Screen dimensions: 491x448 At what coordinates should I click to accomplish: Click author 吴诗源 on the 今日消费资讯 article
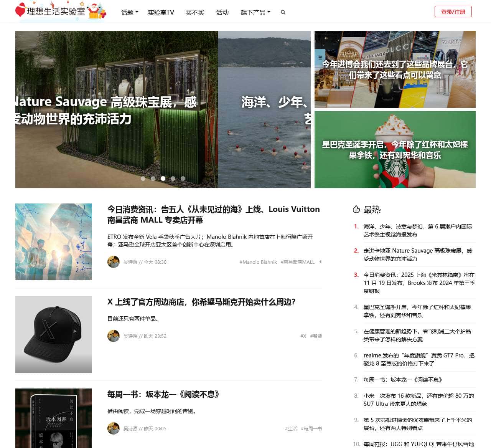[x=130, y=262]
